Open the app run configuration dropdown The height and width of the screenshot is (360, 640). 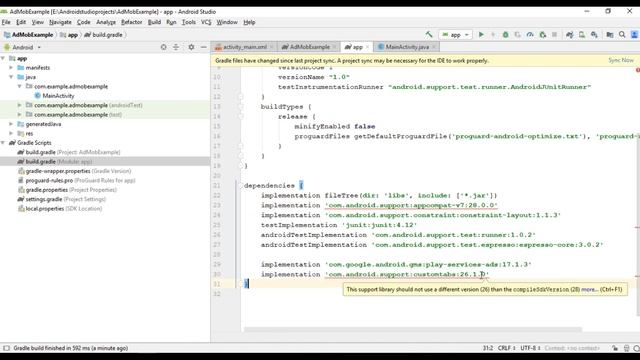coord(455,35)
